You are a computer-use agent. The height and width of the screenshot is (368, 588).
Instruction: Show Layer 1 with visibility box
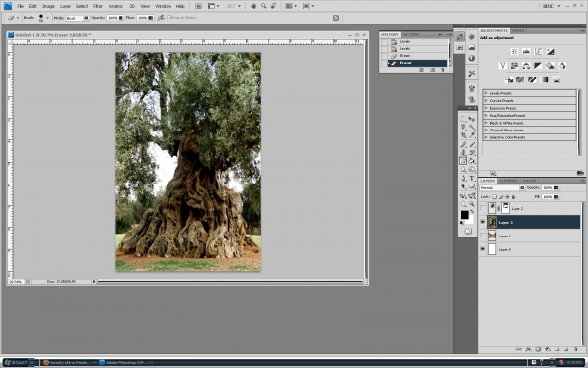click(482, 236)
